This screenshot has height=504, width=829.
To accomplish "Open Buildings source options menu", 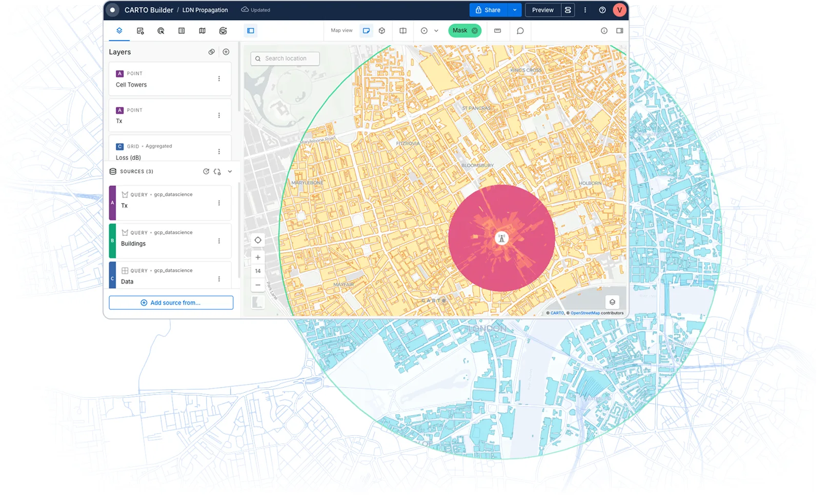I will (219, 241).
